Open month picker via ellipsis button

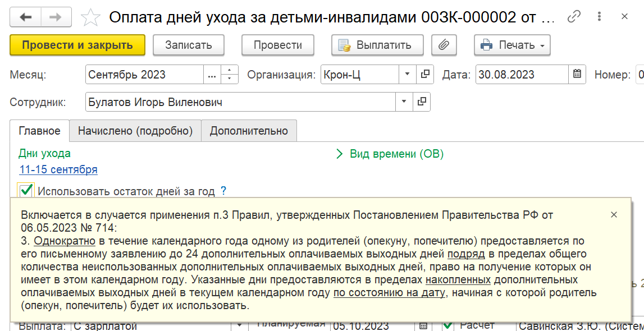coord(212,75)
